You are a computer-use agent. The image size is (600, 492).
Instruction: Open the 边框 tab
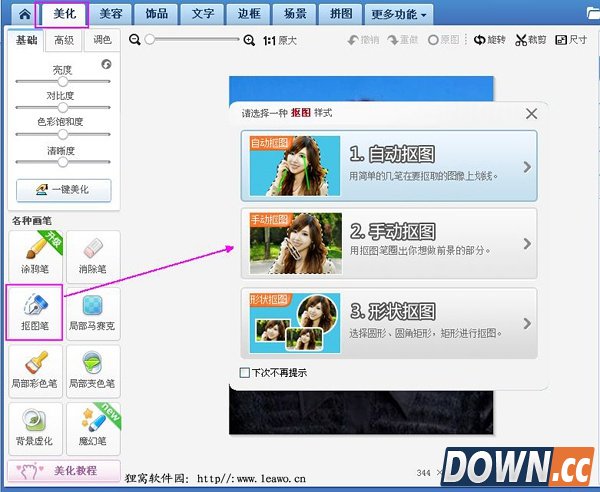tap(249, 14)
